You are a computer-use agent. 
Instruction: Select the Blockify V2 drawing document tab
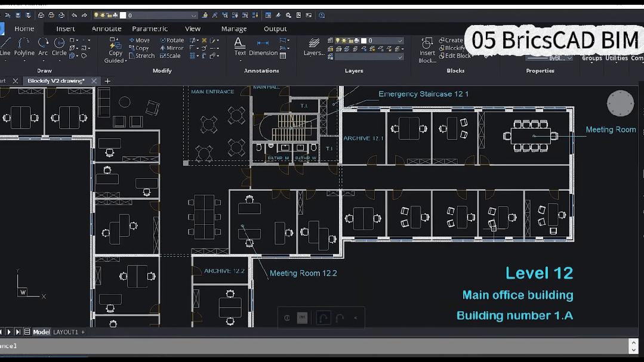tap(56, 81)
